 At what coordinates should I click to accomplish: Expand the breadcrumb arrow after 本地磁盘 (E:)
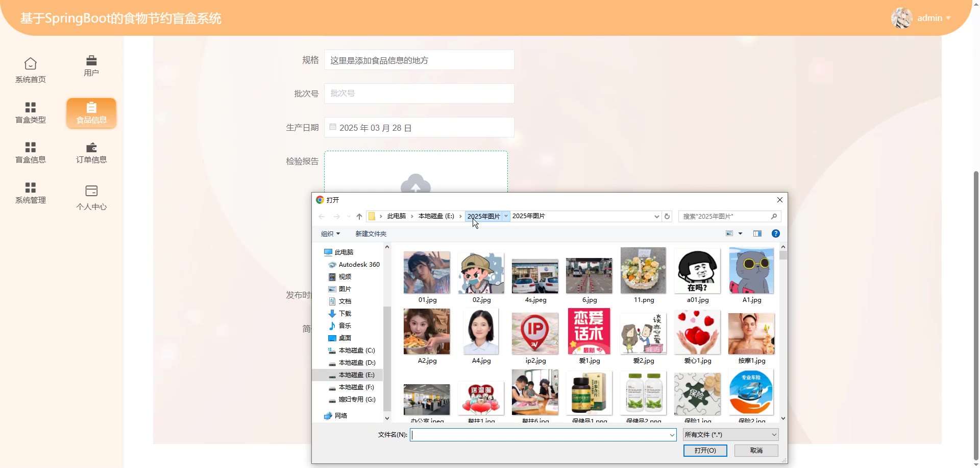pyautogui.click(x=460, y=216)
